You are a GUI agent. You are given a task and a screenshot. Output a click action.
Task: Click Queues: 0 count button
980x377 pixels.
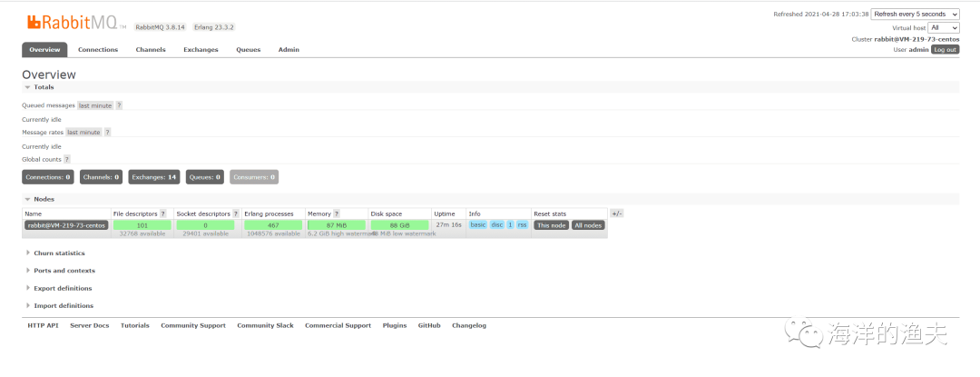coord(205,177)
